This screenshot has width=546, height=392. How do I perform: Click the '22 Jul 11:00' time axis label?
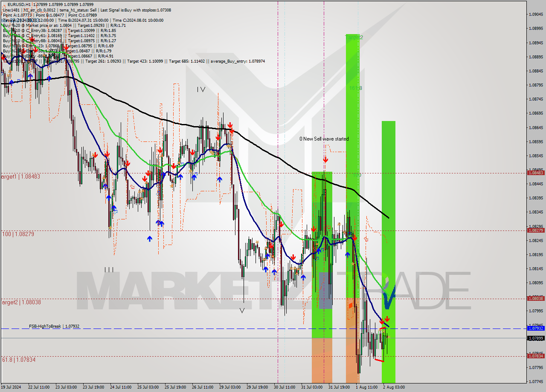point(39,387)
